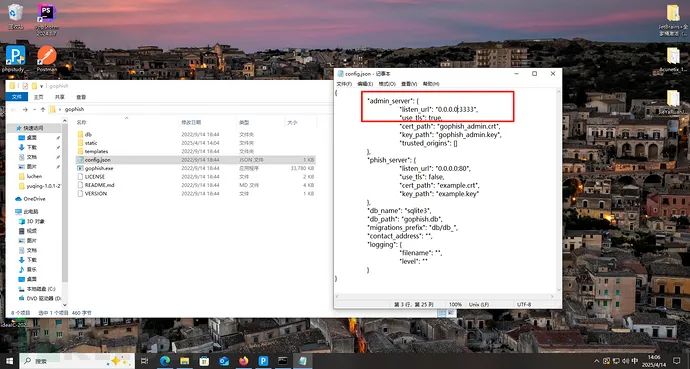Open the phpstudy_pro desktop shortcut
Image resolution: width=690 pixels, height=369 pixels.
(x=15, y=58)
